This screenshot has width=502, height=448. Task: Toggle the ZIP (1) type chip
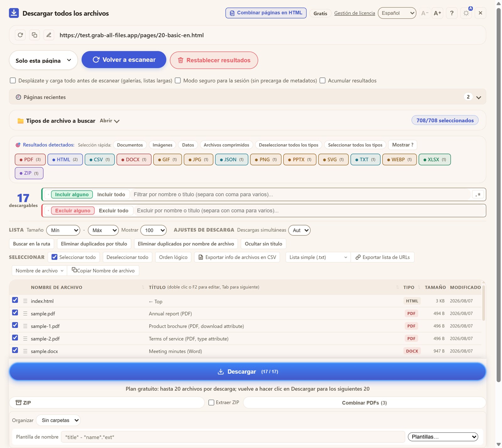click(x=29, y=173)
